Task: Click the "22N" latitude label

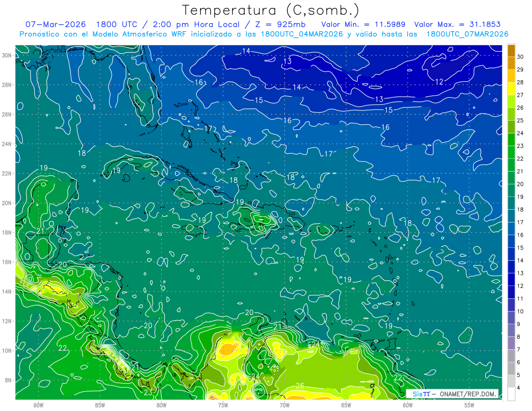Action: pyautogui.click(x=7, y=173)
